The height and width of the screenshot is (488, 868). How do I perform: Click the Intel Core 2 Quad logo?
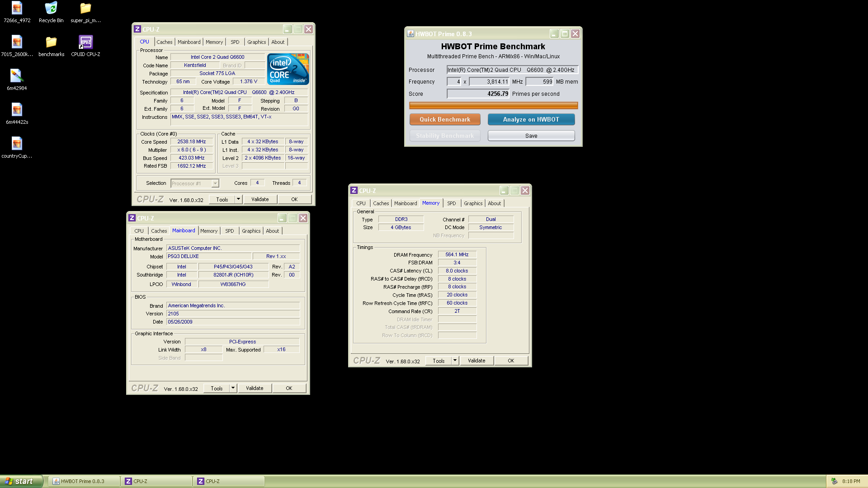pyautogui.click(x=288, y=69)
